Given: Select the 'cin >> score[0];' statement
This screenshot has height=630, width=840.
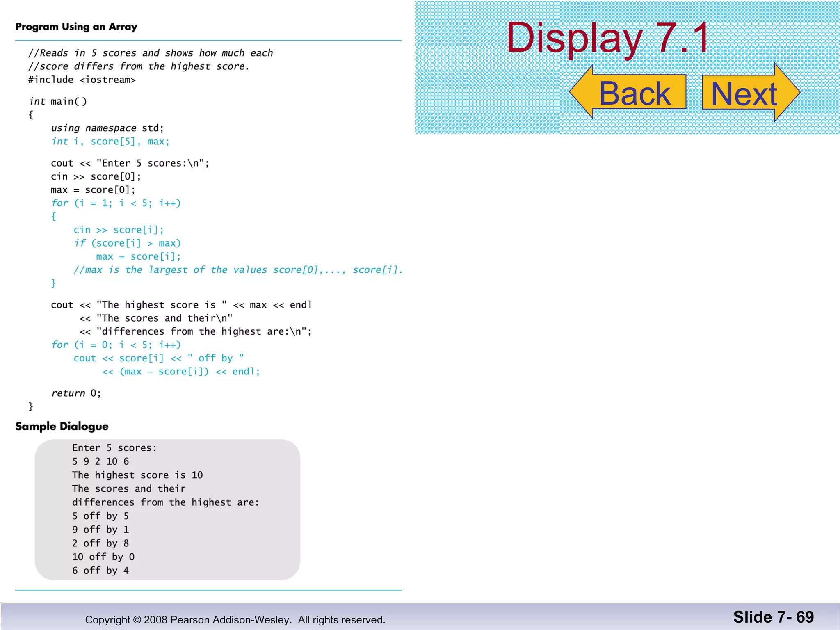Looking at the screenshot, I should click(96, 176).
